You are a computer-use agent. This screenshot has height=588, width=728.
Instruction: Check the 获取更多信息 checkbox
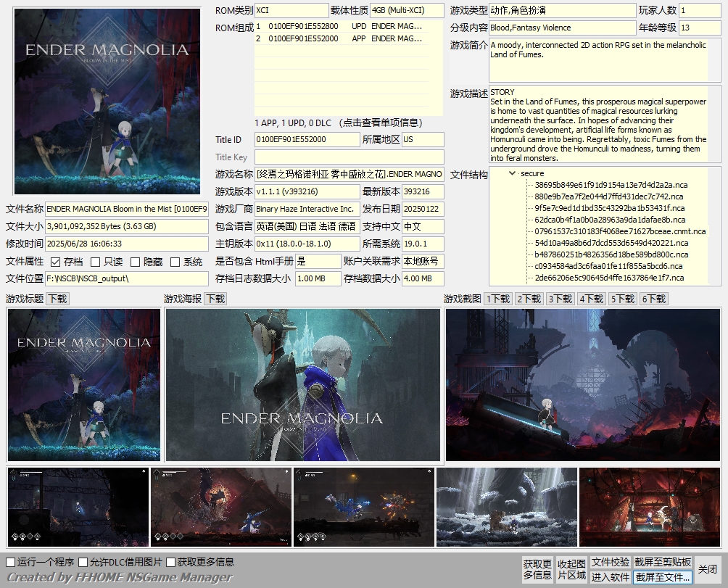(171, 562)
